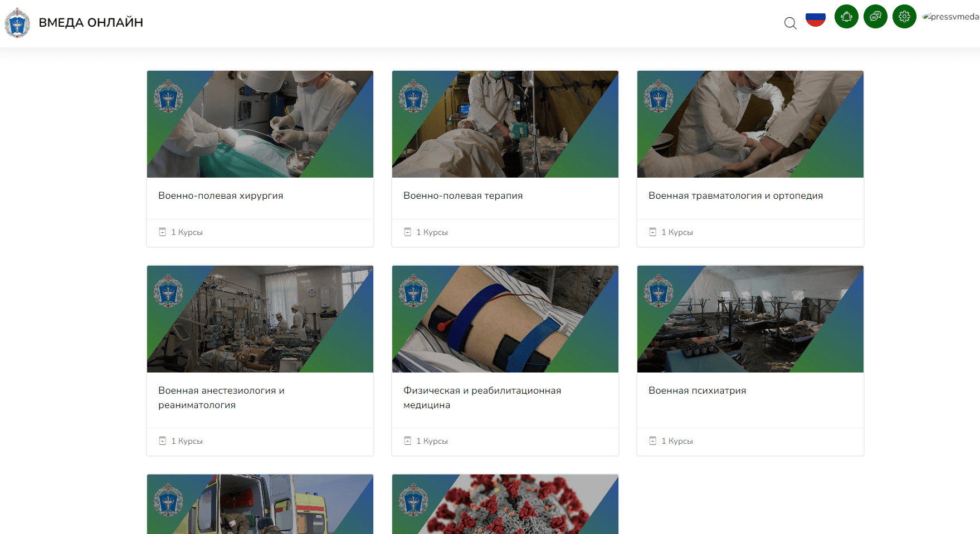The height and width of the screenshot is (534, 980).
Task: Click '1 Курсы' text under Военная анестезиология
Action: click(x=187, y=441)
